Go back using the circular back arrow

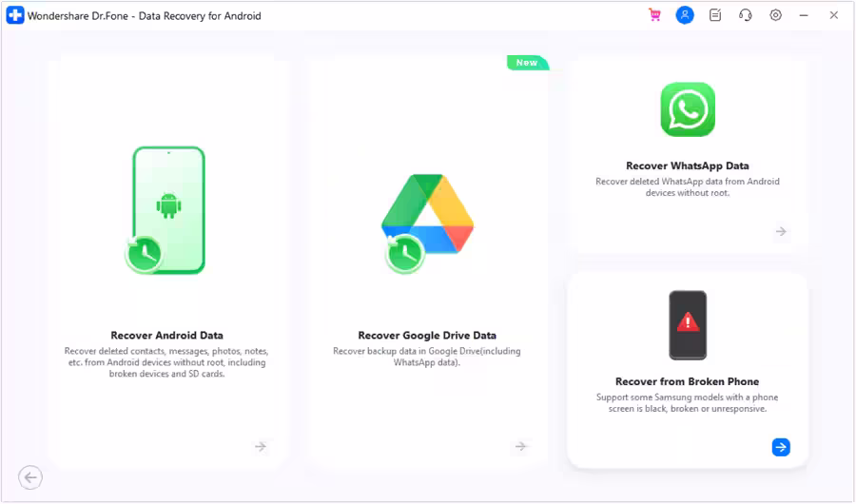[x=30, y=477]
